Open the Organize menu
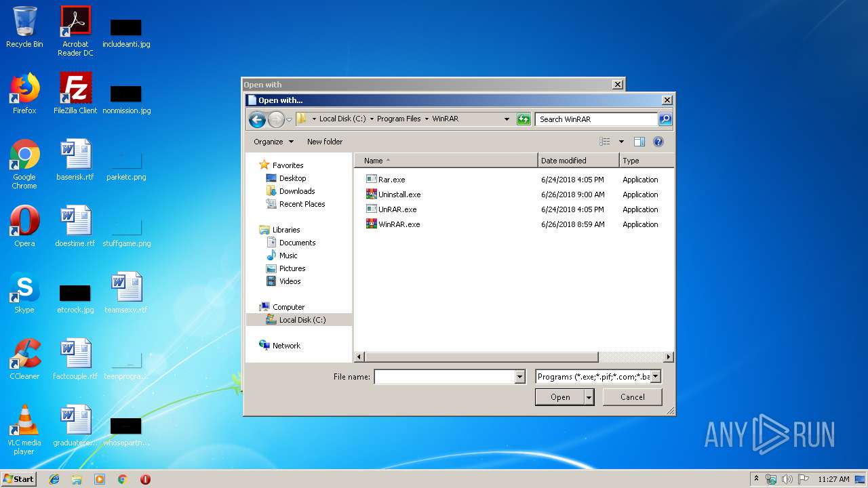Image resolution: width=868 pixels, height=488 pixels. click(x=274, y=142)
